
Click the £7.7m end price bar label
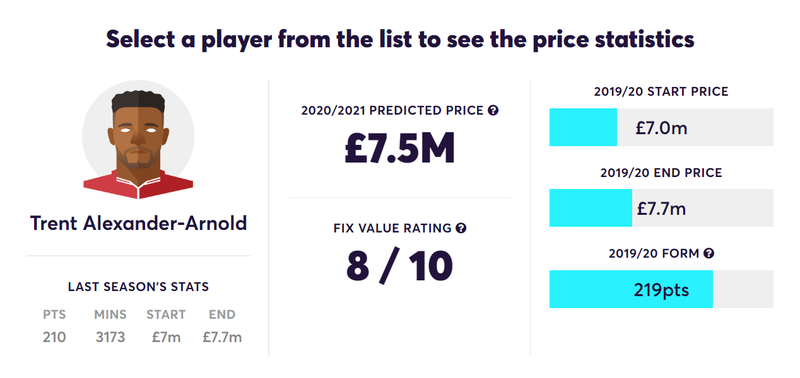click(x=661, y=209)
